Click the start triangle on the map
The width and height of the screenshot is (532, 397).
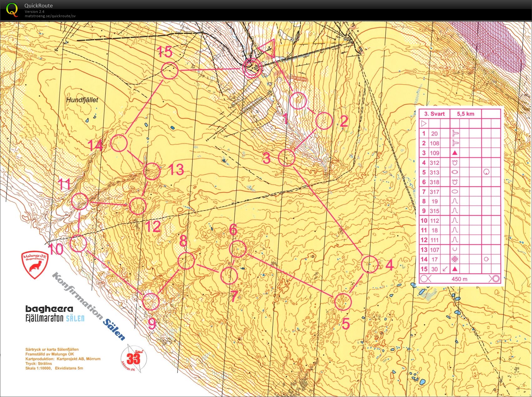pos(268,49)
